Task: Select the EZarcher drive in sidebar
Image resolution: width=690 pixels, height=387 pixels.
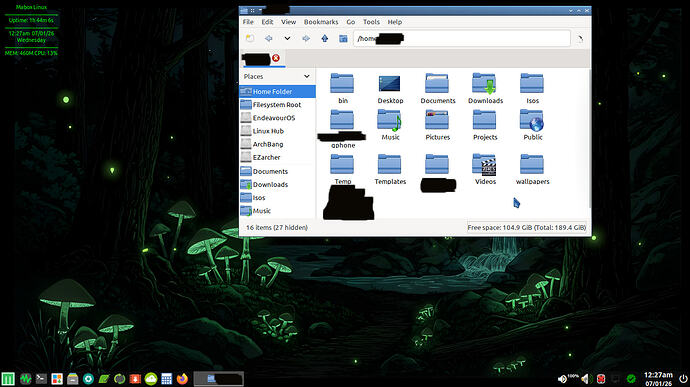Action: point(277,158)
